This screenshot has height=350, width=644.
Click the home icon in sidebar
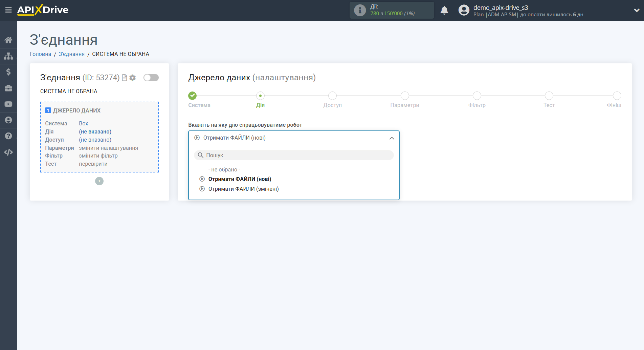coord(8,40)
